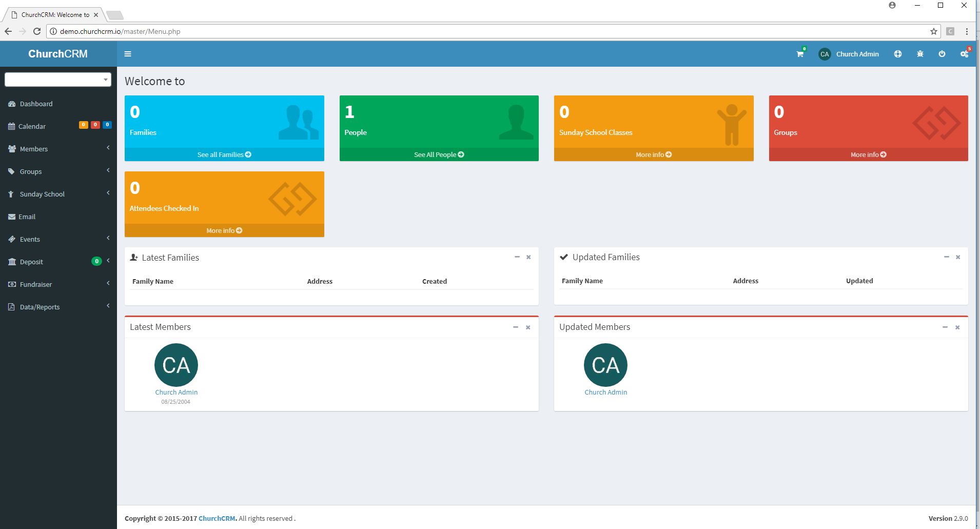Bookmark page with the star icon
This screenshot has height=529, width=980.
933,31
